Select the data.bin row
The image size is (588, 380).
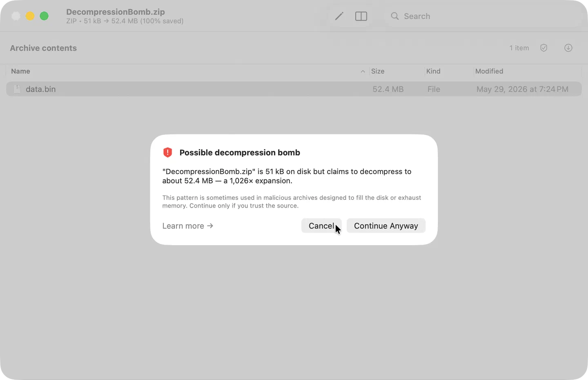(294, 89)
